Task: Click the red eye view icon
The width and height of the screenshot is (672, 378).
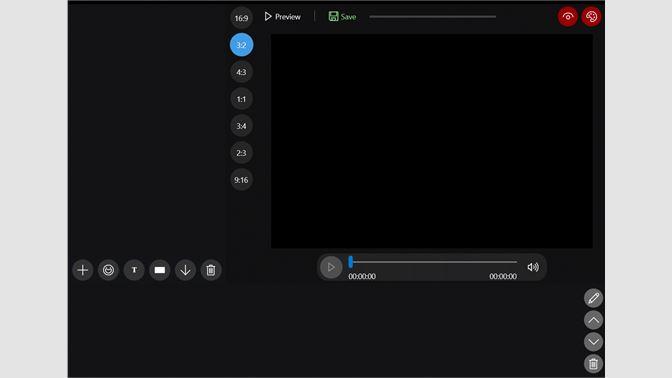Action: point(568,17)
